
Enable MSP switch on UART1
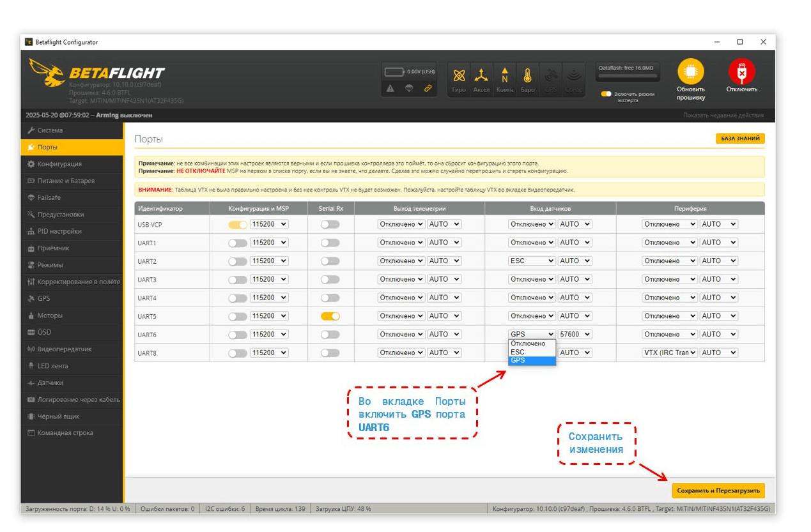238,243
